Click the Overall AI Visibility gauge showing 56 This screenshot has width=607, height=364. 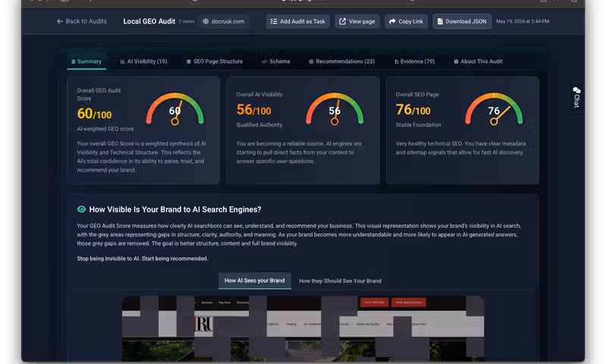click(x=335, y=108)
